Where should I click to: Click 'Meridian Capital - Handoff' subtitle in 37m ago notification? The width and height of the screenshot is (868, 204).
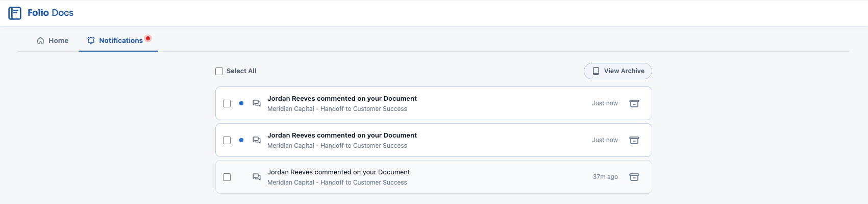[337, 183]
